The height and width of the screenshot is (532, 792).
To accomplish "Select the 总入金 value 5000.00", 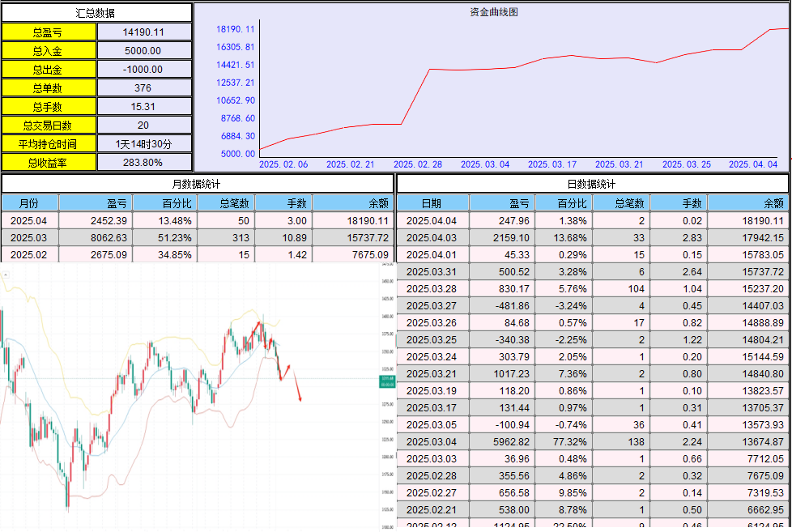I will pyautogui.click(x=144, y=50).
